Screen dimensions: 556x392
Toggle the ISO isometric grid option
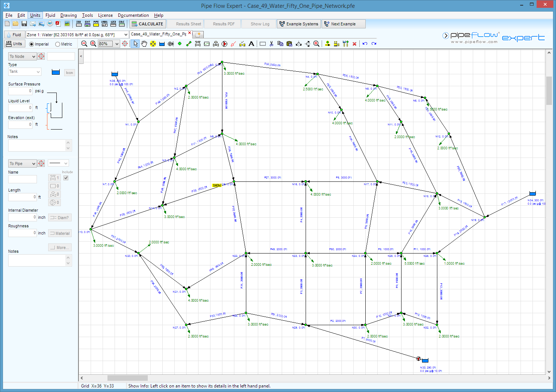pos(79,24)
